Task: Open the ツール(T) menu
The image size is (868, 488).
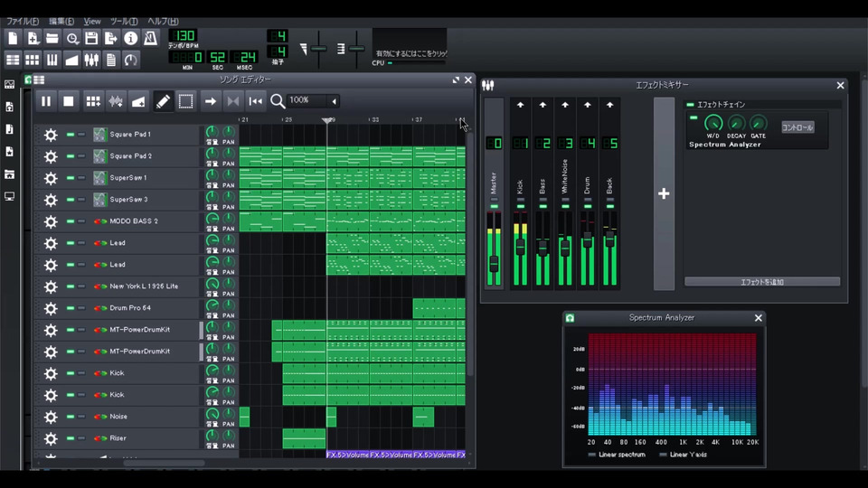Action: [x=124, y=21]
